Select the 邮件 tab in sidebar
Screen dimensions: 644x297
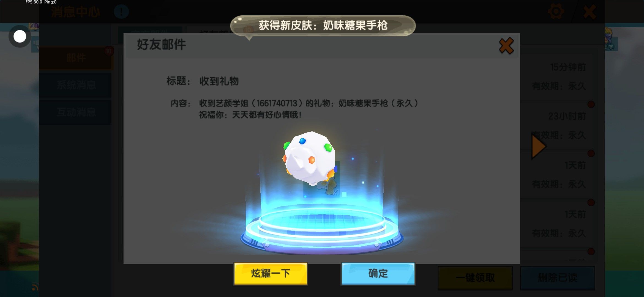click(76, 58)
